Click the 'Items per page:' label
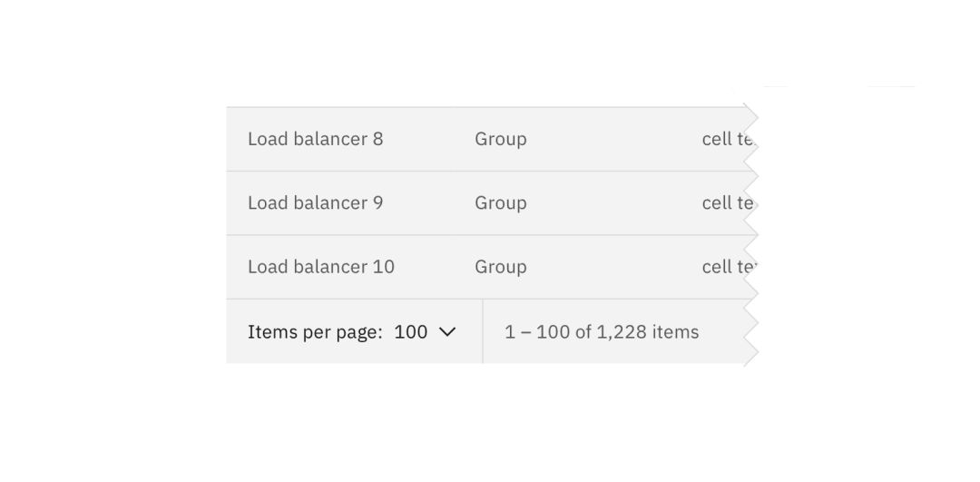This screenshot has width=980, height=482. (x=315, y=332)
